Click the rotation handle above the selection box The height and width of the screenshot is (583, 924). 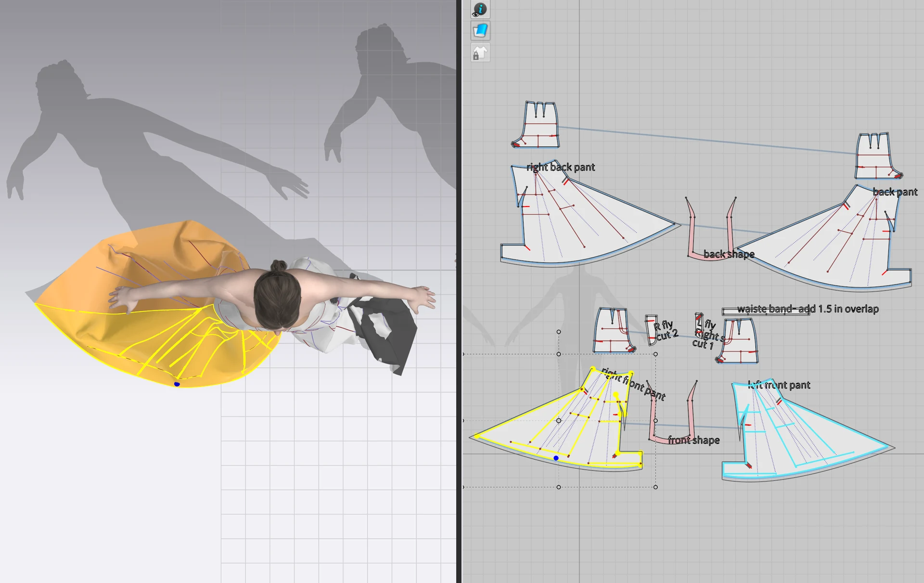point(559,332)
